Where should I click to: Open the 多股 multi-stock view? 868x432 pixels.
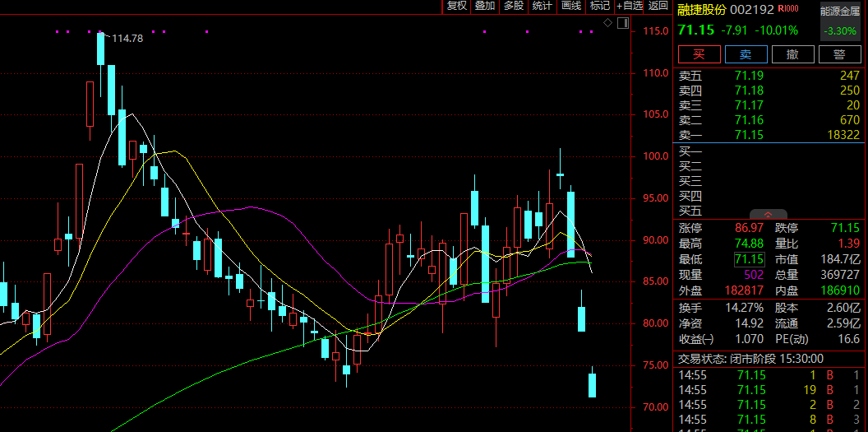[514, 6]
